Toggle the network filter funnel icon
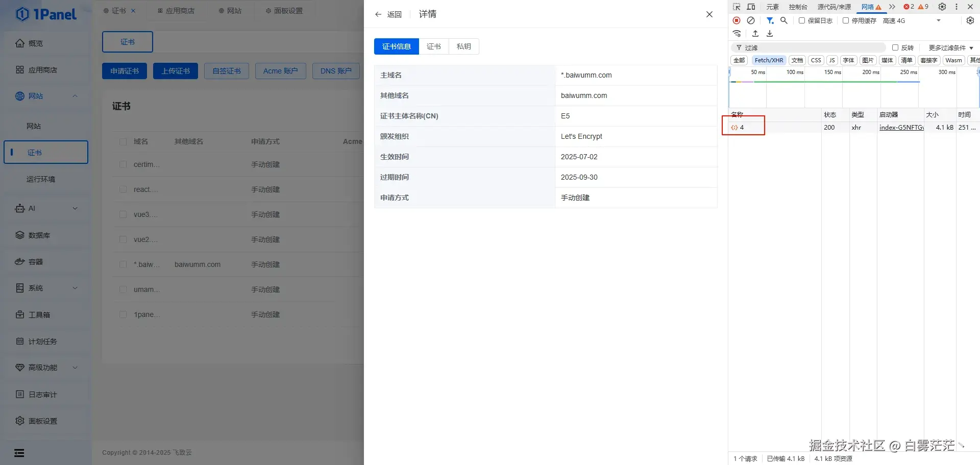 pos(770,20)
